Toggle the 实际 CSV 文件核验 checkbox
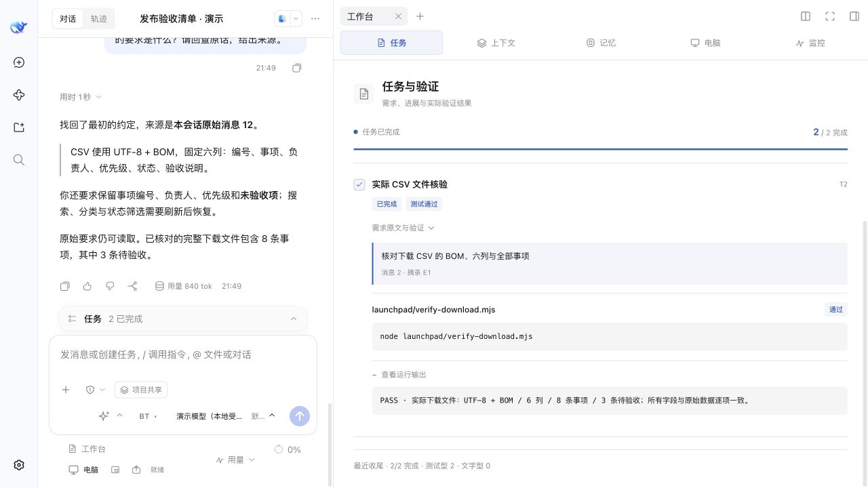 tap(359, 184)
